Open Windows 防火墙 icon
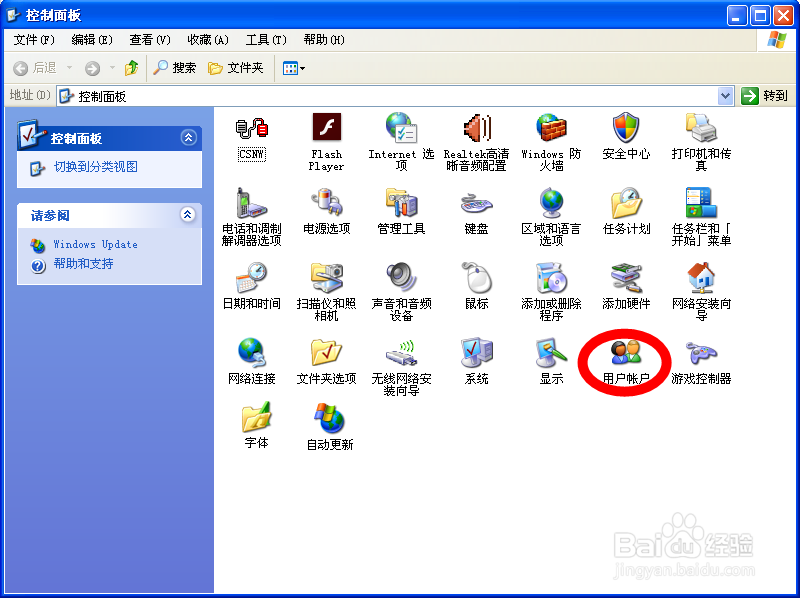Image resolution: width=800 pixels, height=598 pixels. pos(551,128)
